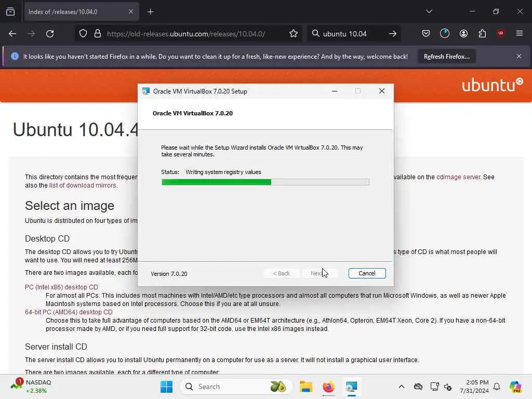Go back in Firefox with the back arrow
Viewport: 532px width, 399px height.
(12, 34)
